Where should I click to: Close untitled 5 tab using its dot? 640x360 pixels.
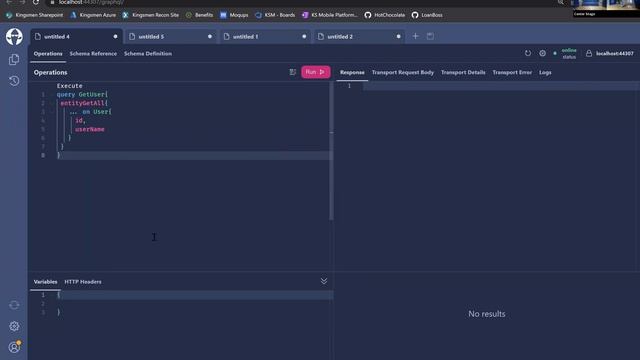tap(210, 37)
